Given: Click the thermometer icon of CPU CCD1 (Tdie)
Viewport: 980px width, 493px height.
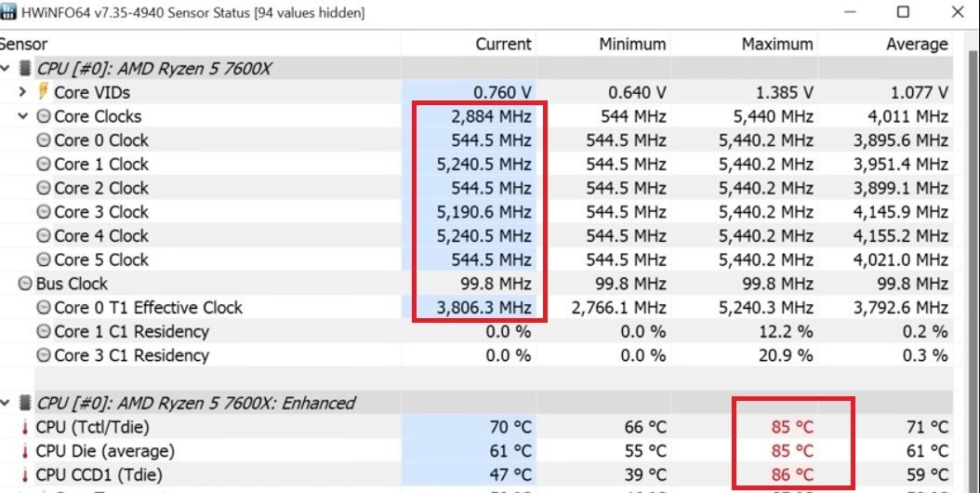Looking at the screenshot, I should [x=25, y=474].
